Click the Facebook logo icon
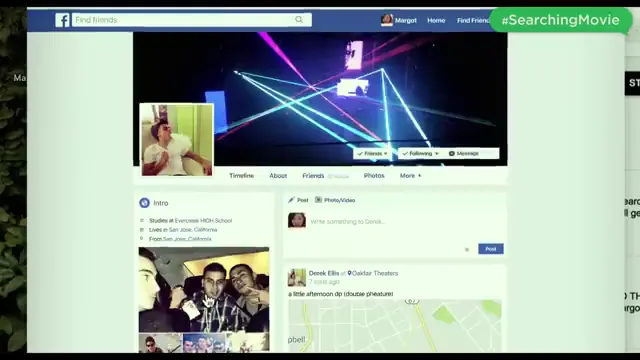Viewport: 640px width, 360px height. coord(62,20)
